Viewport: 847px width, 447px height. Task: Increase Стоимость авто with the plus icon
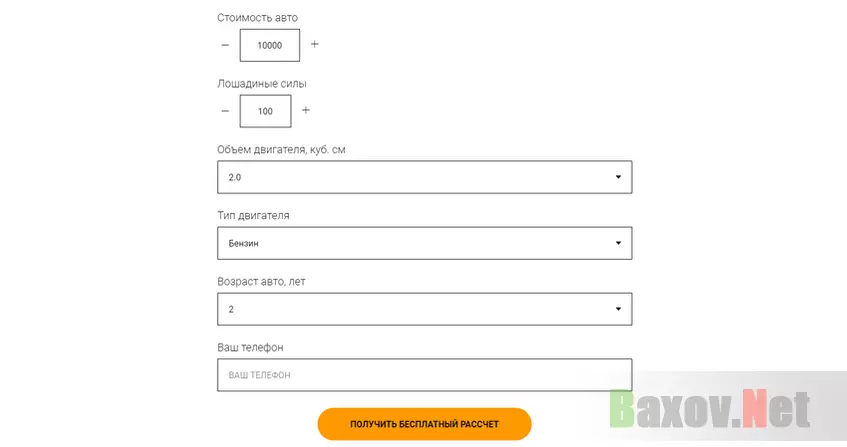[314, 44]
